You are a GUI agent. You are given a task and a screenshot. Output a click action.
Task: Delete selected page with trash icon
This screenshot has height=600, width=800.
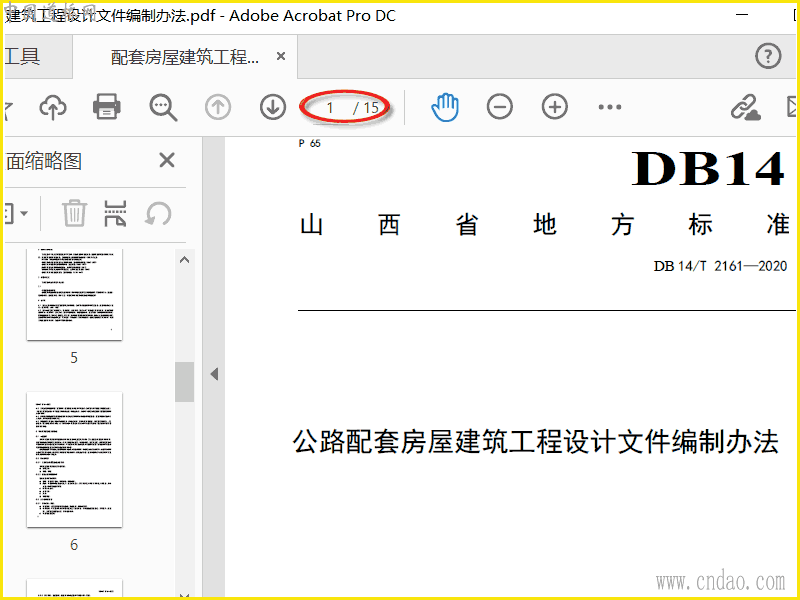pos(74,213)
